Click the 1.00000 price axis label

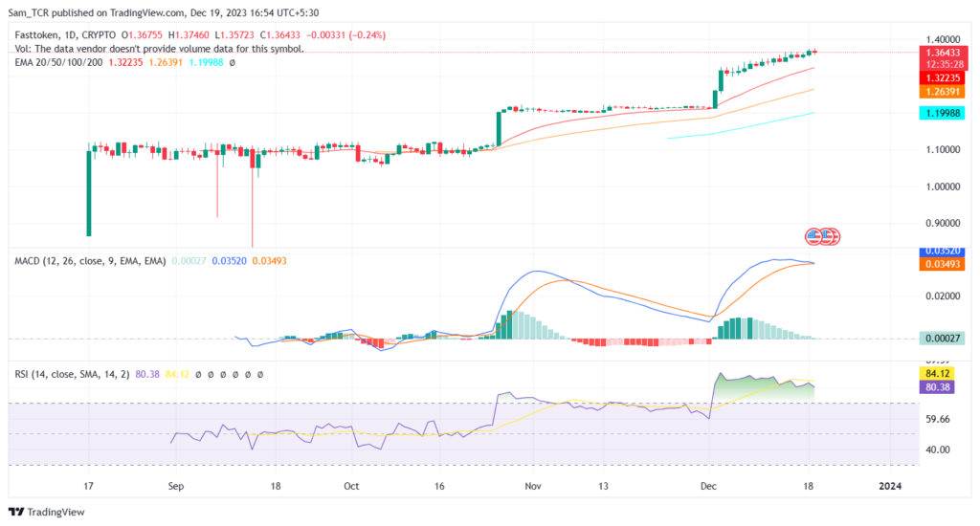pyautogui.click(x=943, y=186)
